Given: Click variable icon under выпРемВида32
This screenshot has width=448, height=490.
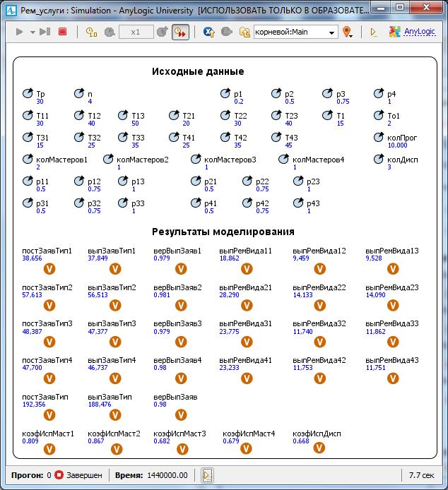Looking at the screenshot, I should pos(319,342).
